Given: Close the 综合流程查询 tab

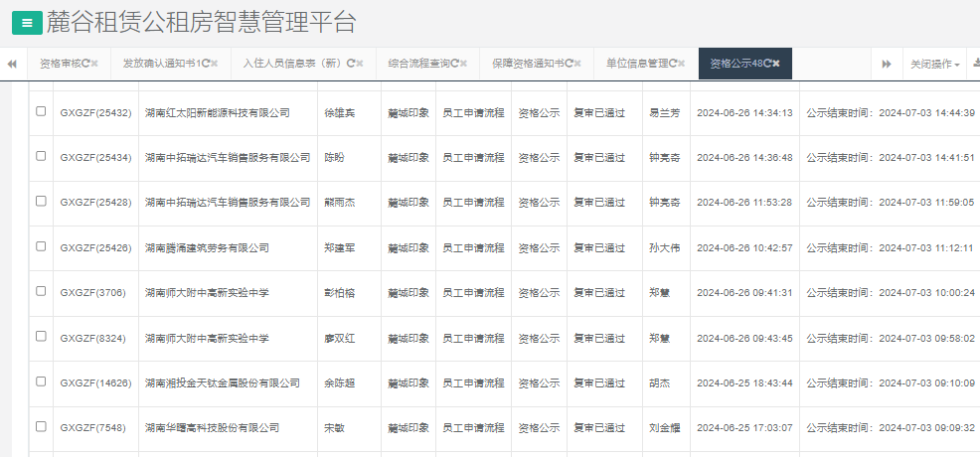Looking at the screenshot, I should pos(464,63).
